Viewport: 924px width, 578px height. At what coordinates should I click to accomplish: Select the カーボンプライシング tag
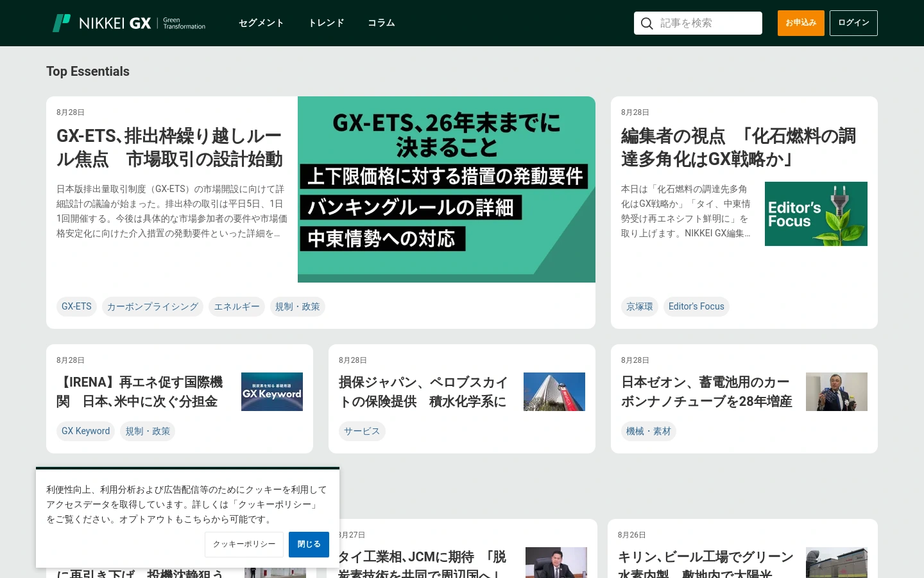(153, 307)
